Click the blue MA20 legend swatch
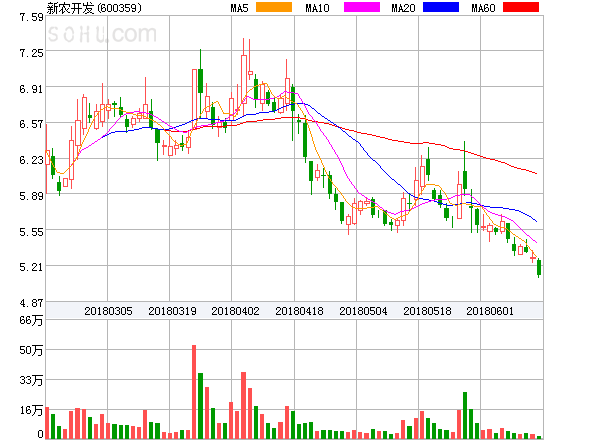Screen dimensions: 600x440 (x=441, y=7)
